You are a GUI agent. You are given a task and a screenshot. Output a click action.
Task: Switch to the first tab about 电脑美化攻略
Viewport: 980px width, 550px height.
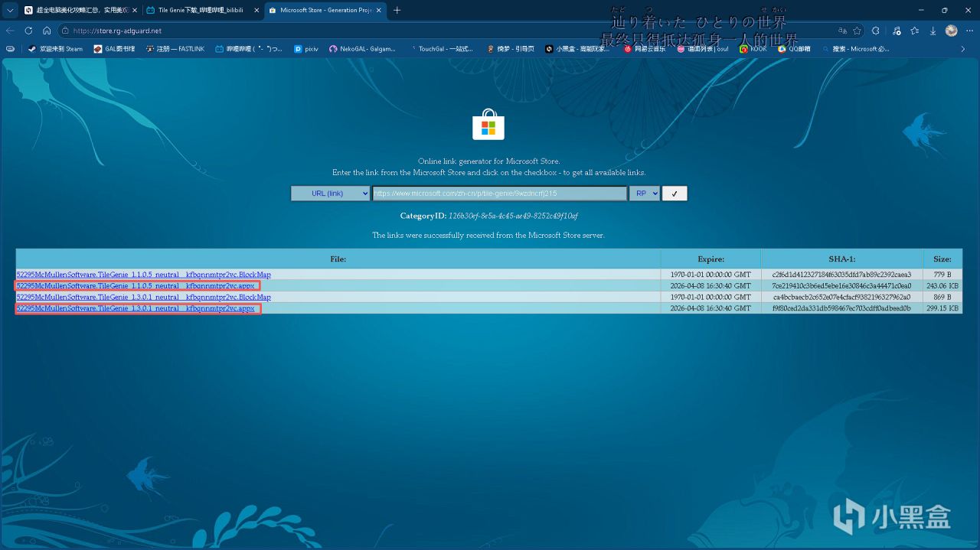pos(80,11)
